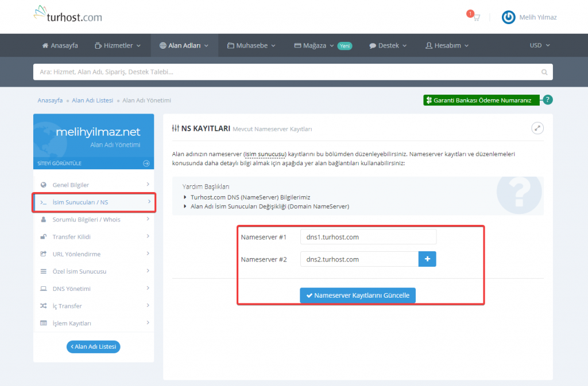This screenshot has width=588, height=386.
Task: Open the Hizmetler dropdown menu
Action: [x=118, y=45]
